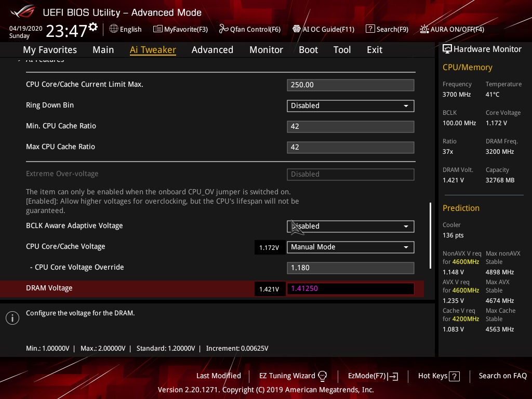The image size is (532, 399).
Task: Click the EzMode exit arrow icon
Action: [393, 376]
